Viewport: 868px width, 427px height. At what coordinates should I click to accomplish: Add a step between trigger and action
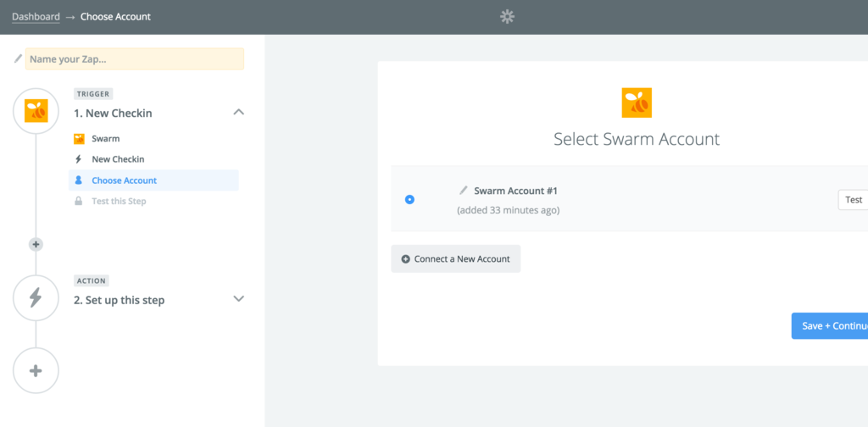click(x=36, y=245)
